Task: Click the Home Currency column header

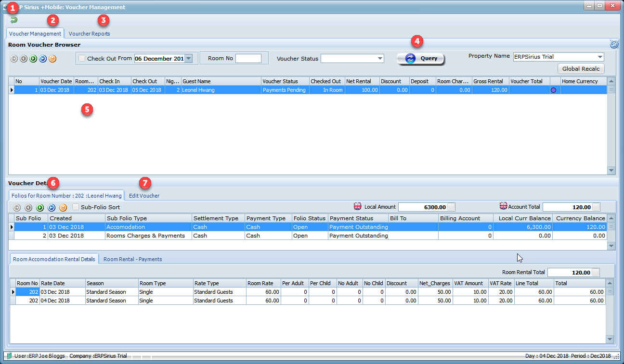Action: point(584,81)
